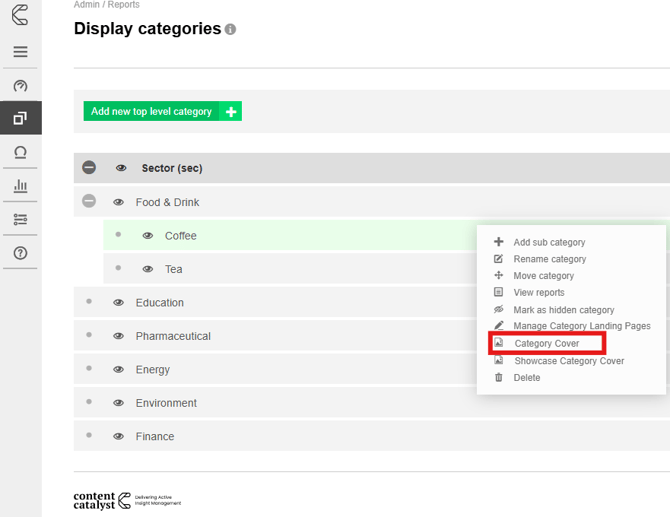The height and width of the screenshot is (517, 670).
Task: Collapse the Sector (sec) category tree
Action: tap(89, 168)
